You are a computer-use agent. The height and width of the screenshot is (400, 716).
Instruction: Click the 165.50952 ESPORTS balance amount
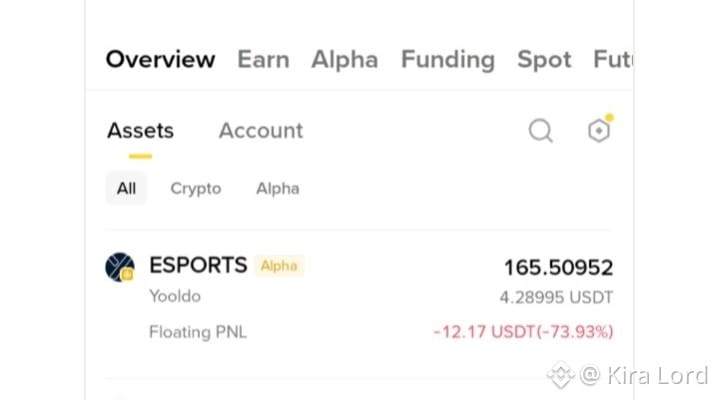[558, 268]
